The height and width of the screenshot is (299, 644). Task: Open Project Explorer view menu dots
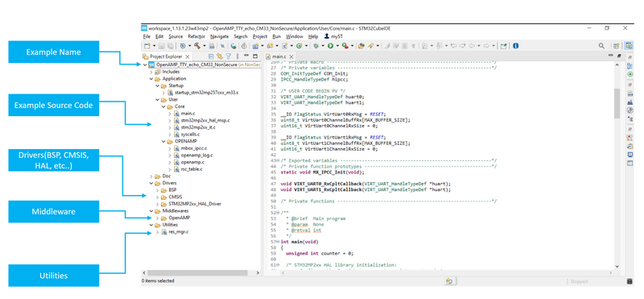point(237,56)
